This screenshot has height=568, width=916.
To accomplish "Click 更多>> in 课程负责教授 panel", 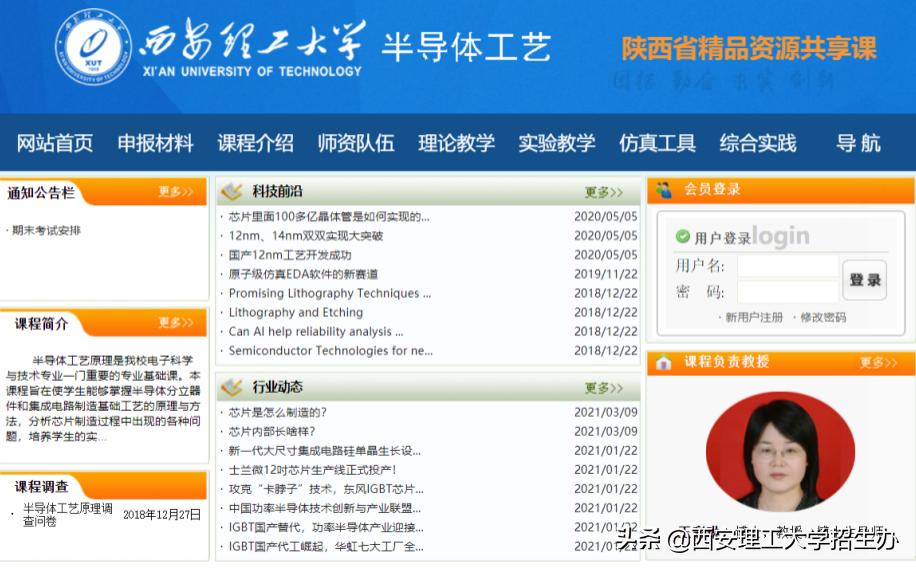I will [879, 363].
